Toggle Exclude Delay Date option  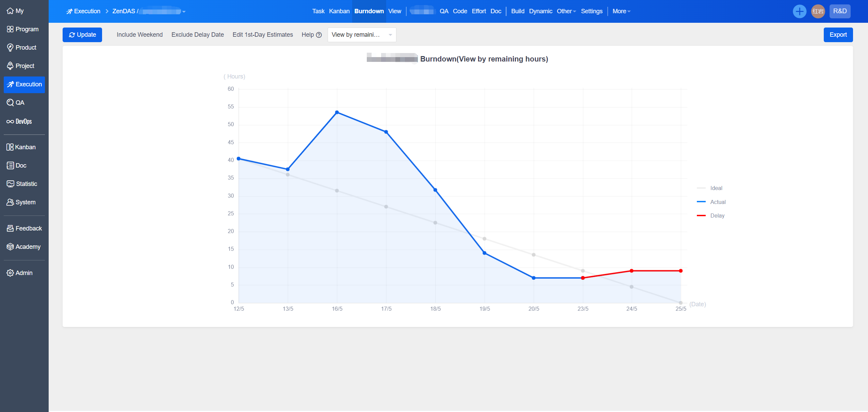tap(197, 35)
